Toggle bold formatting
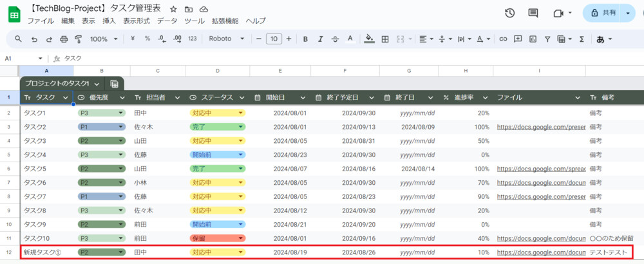 pos(305,39)
